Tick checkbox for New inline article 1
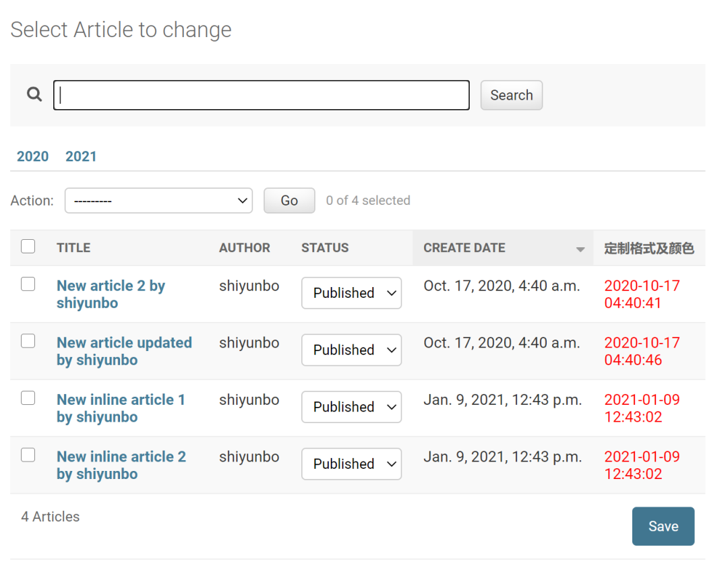This screenshot has height=572, width=728. (x=28, y=398)
